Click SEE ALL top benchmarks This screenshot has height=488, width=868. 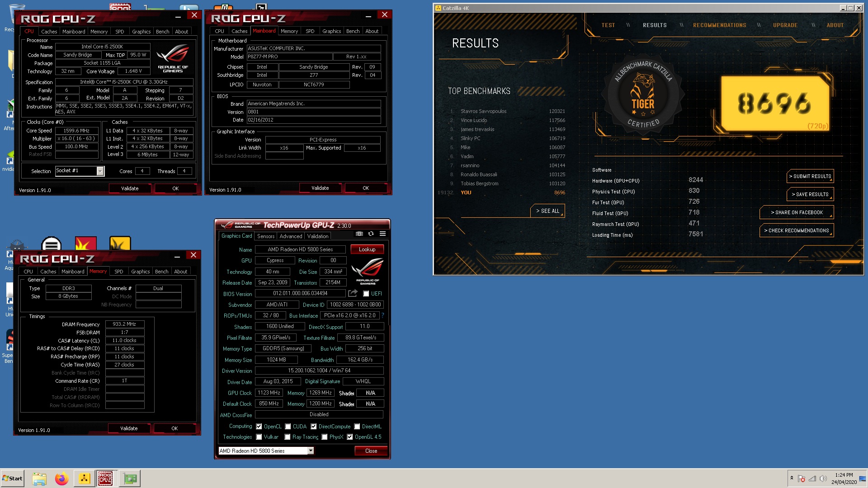tap(547, 211)
